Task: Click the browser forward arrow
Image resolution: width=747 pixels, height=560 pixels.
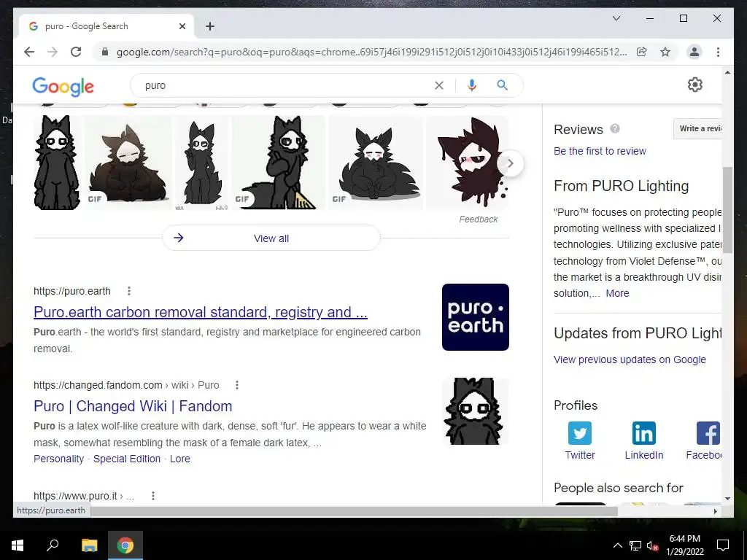Action: [x=53, y=52]
